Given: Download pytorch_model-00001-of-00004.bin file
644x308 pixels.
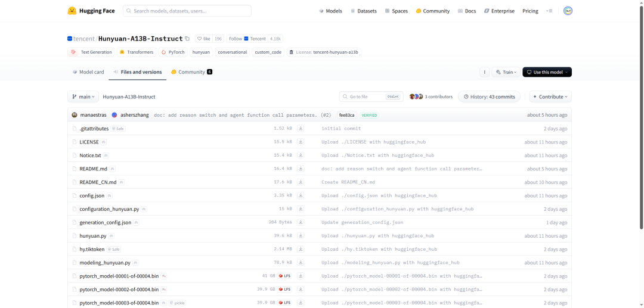Looking at the screenshot, I should click(301, 276).
